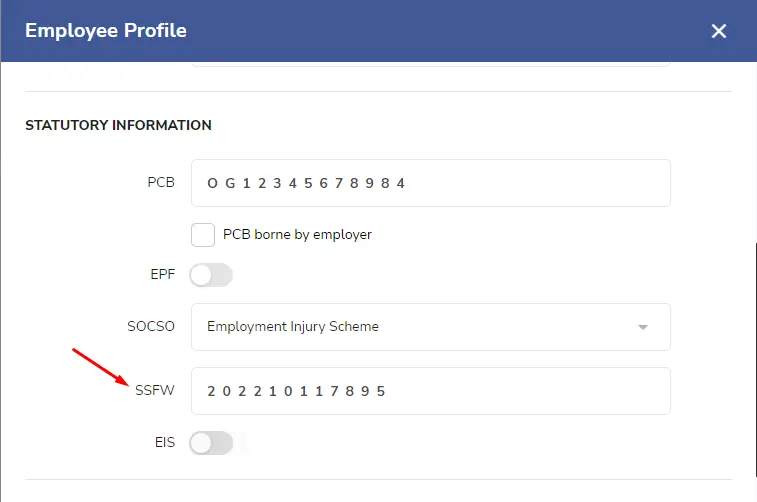Focus the SSFW number input field
Image resolution: width=757 pixels, height=502 pixels.
pyautogui.click(x=431, y=391)
